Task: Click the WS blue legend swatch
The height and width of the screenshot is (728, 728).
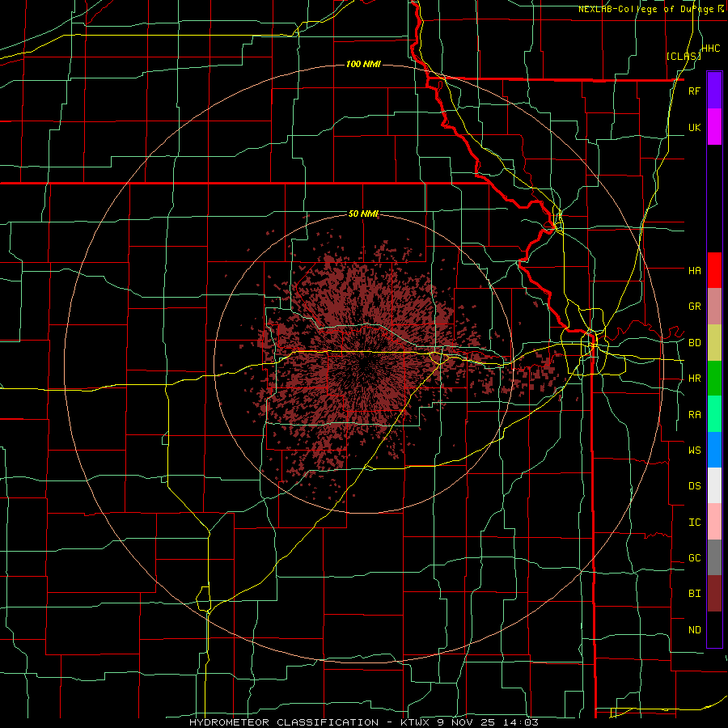Action: click(x=714, y=450)
